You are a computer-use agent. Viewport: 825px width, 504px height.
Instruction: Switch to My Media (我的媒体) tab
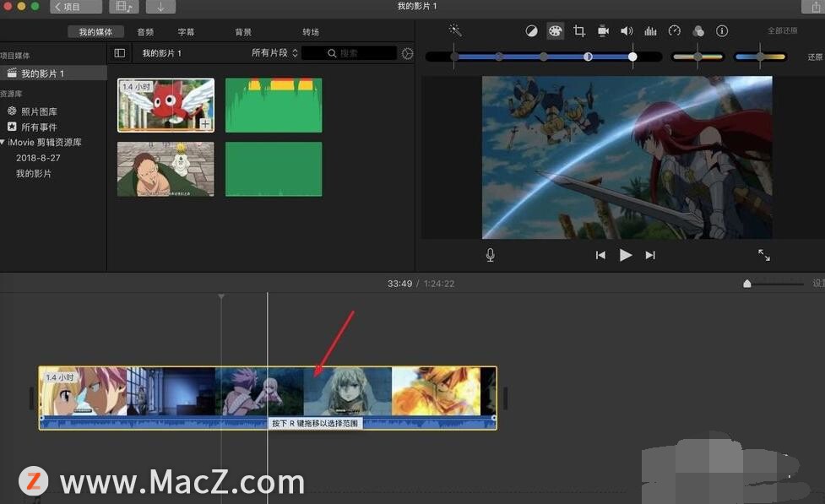tap(95, 32)
